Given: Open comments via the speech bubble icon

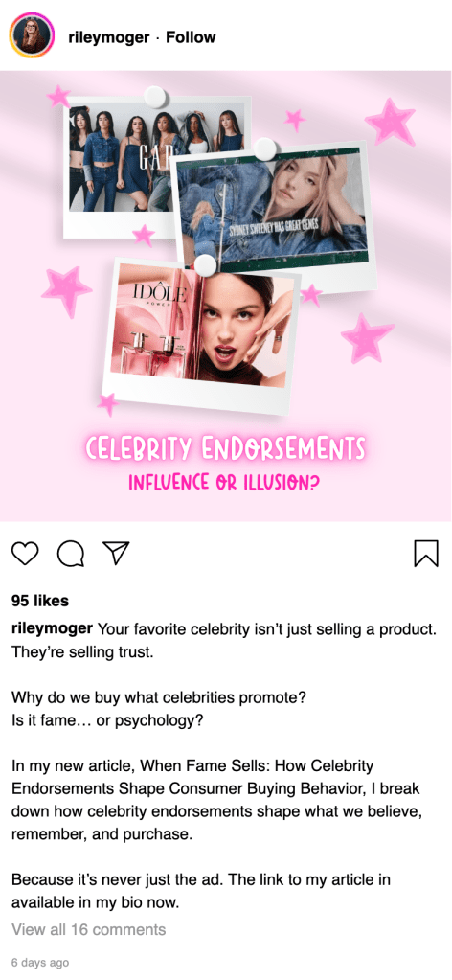Looking at the screenshot, I should click(x=71, y=553).
